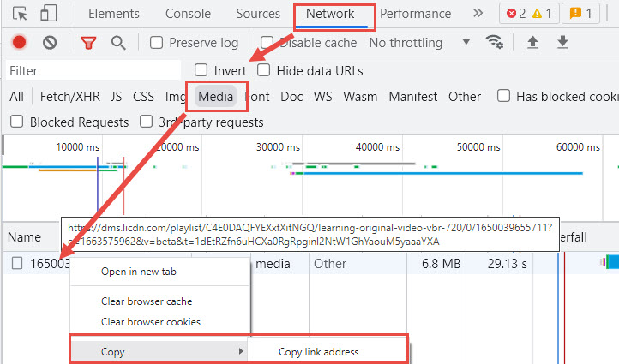619x364 pixels.
Task: Check the Invert filter checkbox
Action: click(201, 70)
